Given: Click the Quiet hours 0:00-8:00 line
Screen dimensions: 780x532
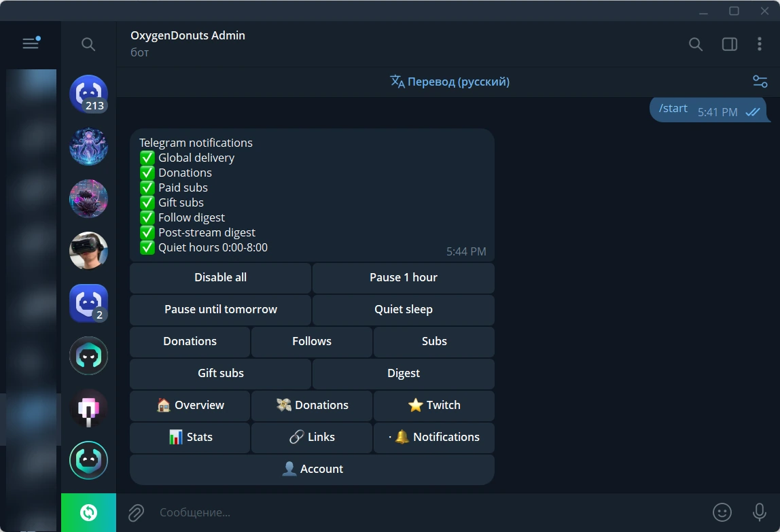Looking at the screenshot, I should coord(203,247).
